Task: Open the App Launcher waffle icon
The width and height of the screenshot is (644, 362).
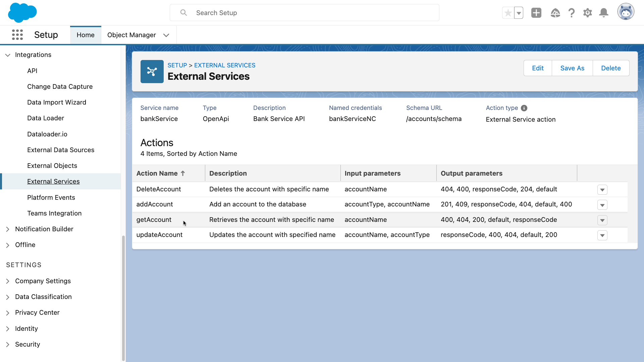Action: tap(17, 35)
